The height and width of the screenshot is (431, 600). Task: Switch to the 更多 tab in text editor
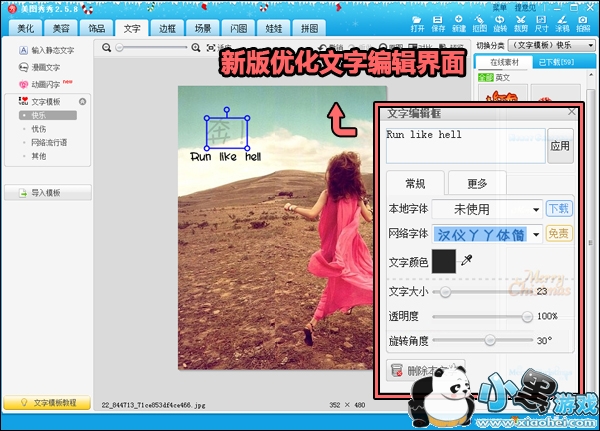476,184
